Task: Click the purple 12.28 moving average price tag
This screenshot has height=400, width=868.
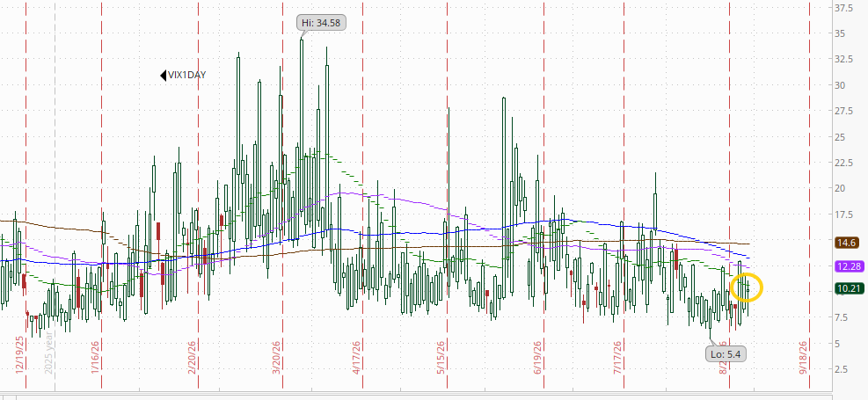Action: (850, 266)
